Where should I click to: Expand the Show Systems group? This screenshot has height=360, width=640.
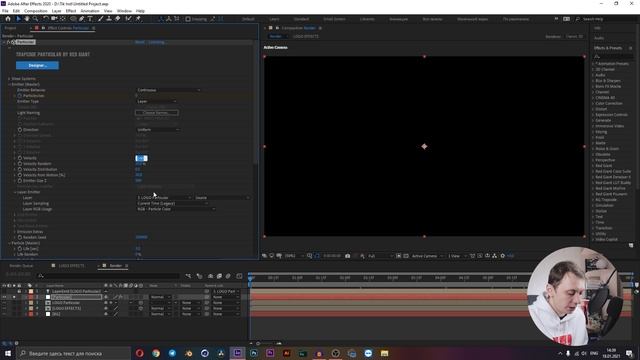click(x=9, y=79)
